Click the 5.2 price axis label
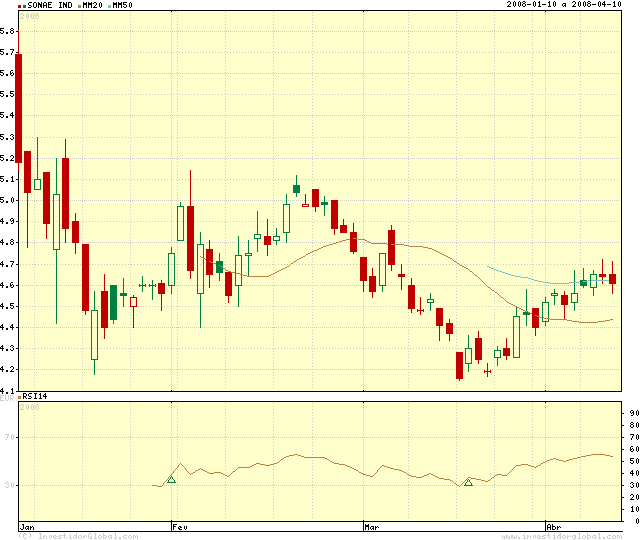640x540 pixels. coord(7,158)
